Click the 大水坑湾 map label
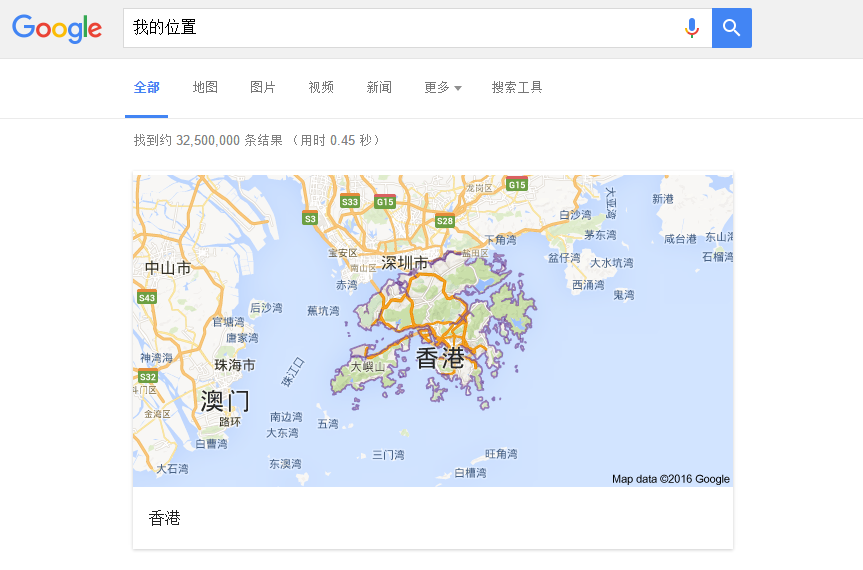This screenshot has width=863, height=570. click(x=611, y=263)
